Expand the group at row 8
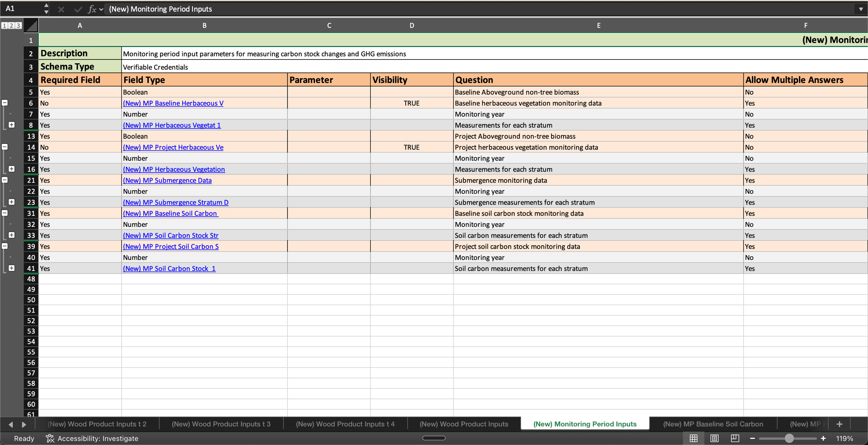 pos(12,125)
